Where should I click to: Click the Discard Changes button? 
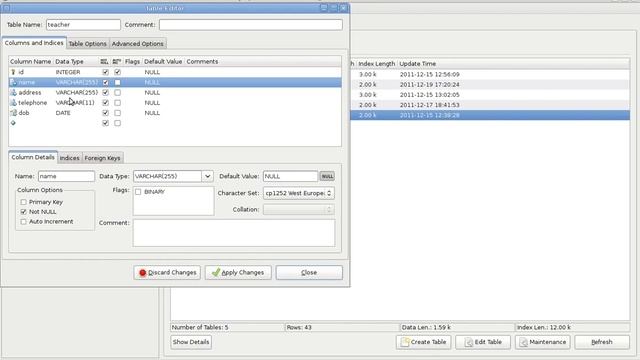(x=167, y=273)
